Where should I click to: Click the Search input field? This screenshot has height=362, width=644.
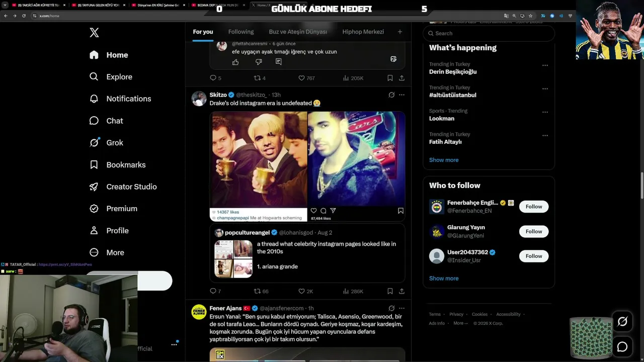[489, 33]
